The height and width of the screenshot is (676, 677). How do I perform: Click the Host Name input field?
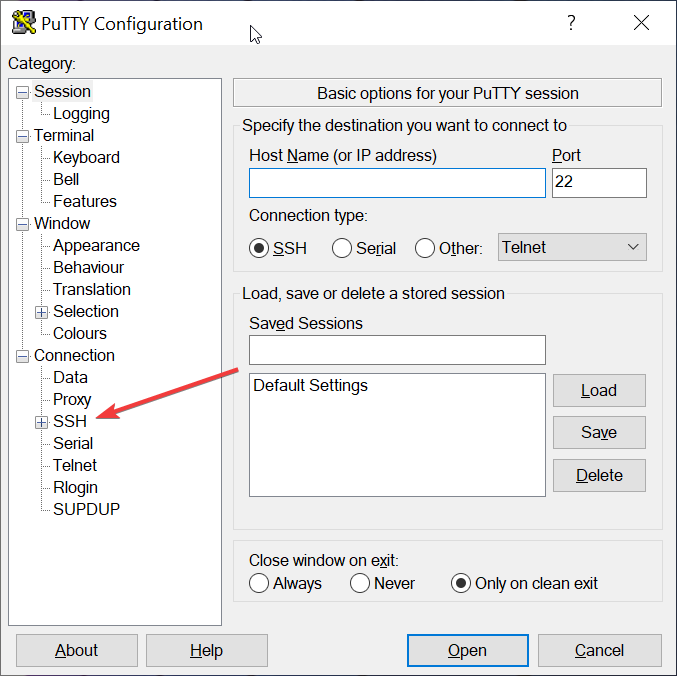397,183
